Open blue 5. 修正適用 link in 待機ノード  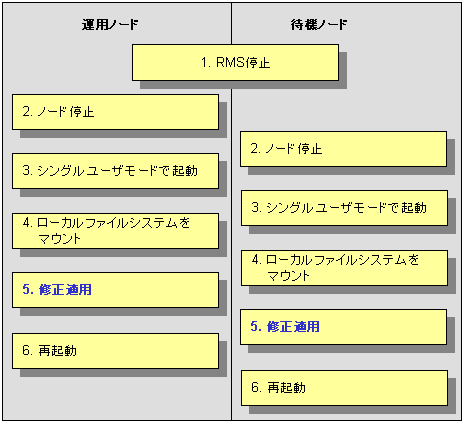pyautogui.click(x=285, y=327)
